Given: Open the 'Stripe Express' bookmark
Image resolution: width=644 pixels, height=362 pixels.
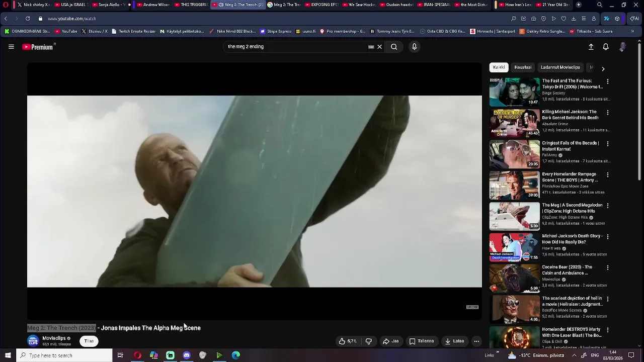Looking at the screenshot, I should click(x=276, y=31).
